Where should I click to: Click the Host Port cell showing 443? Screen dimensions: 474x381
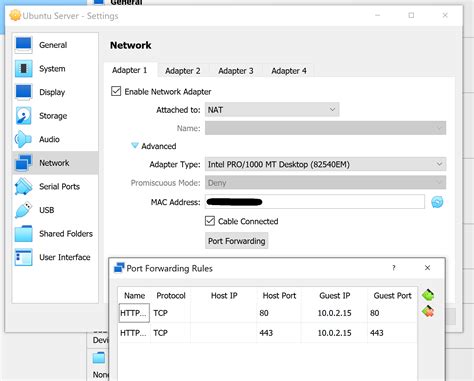(x=279, y=333)
